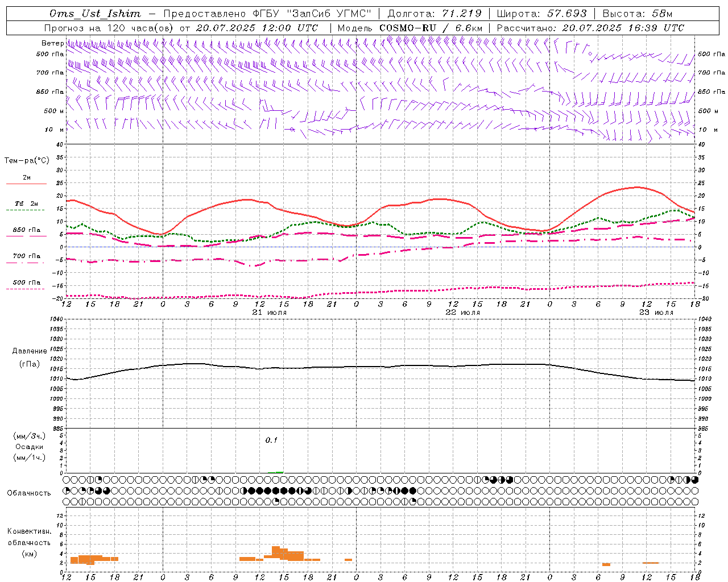The image size is (728, 582).
Task: Select the Осадки label
Action: click(30, 447)
